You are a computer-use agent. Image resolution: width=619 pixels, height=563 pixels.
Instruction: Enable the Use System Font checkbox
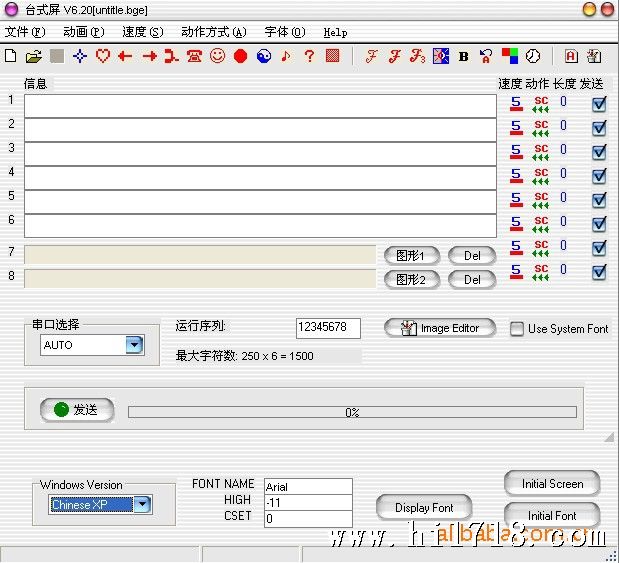point(517,329)
